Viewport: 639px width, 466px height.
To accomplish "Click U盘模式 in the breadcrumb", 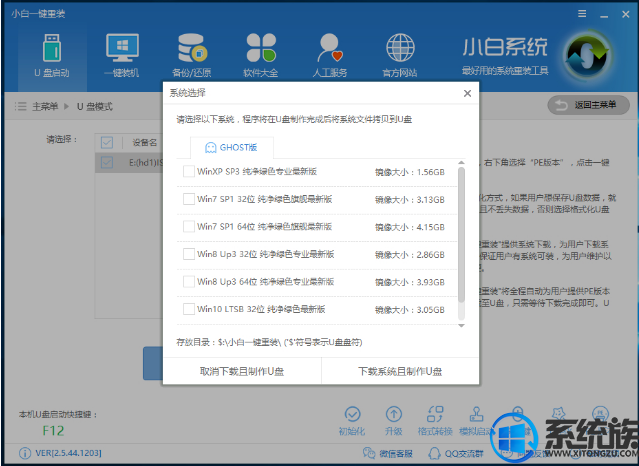I will tap(95, 106).
